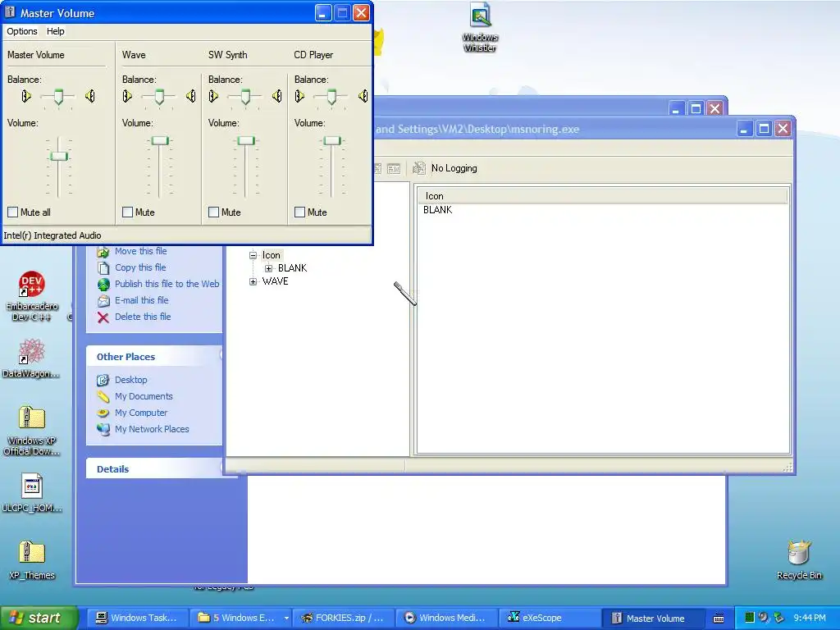Enable Mute all checkbox
Image resolution: width=840 pixels, height=630 pixels.
[13, 212]
